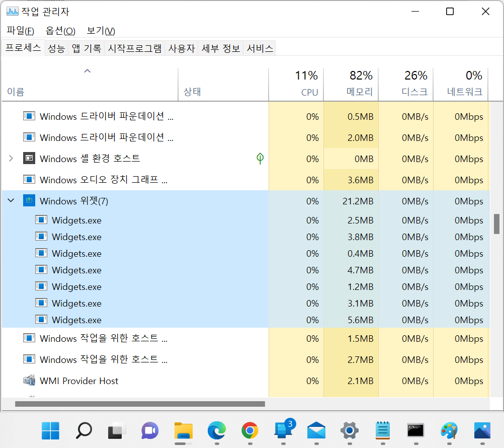Open Settings gear on the taskbar
The width and height of the screenshot is (504, 448).
(x=350, y=430)
